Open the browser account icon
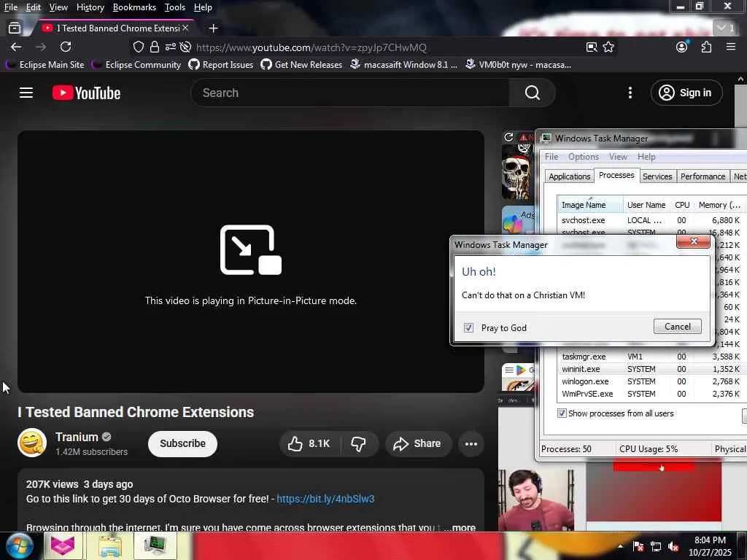 [x=682, y=47]
